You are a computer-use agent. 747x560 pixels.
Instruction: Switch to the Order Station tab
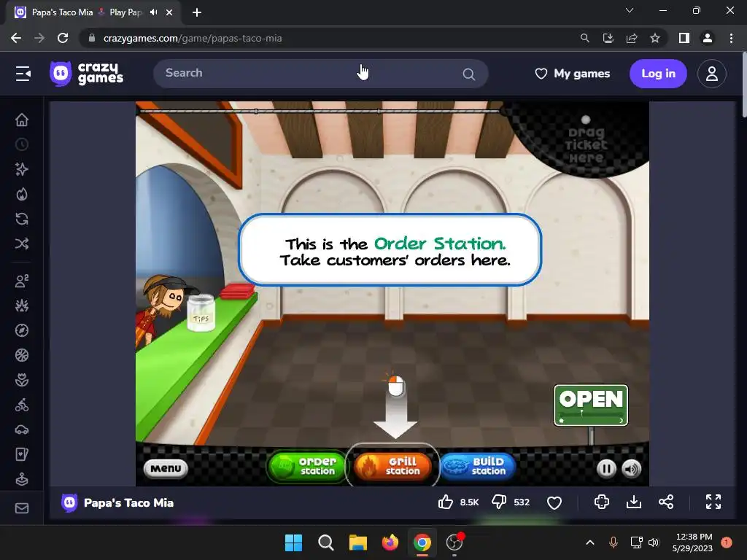point(308,466)
